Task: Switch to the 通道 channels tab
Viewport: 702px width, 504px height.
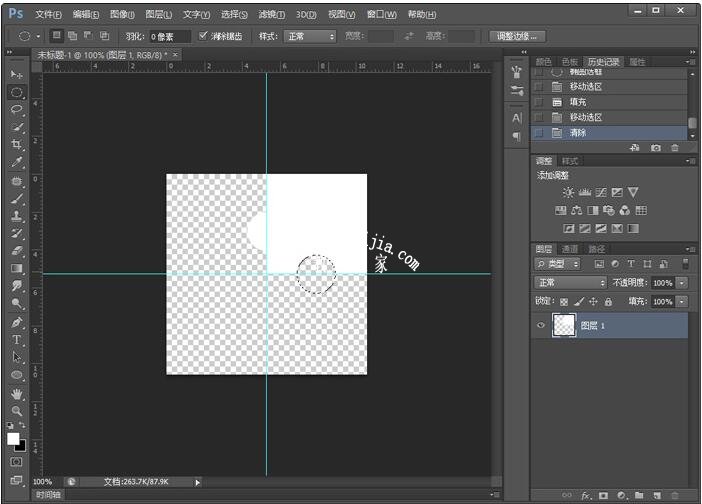Action: (x=570, y=249)
